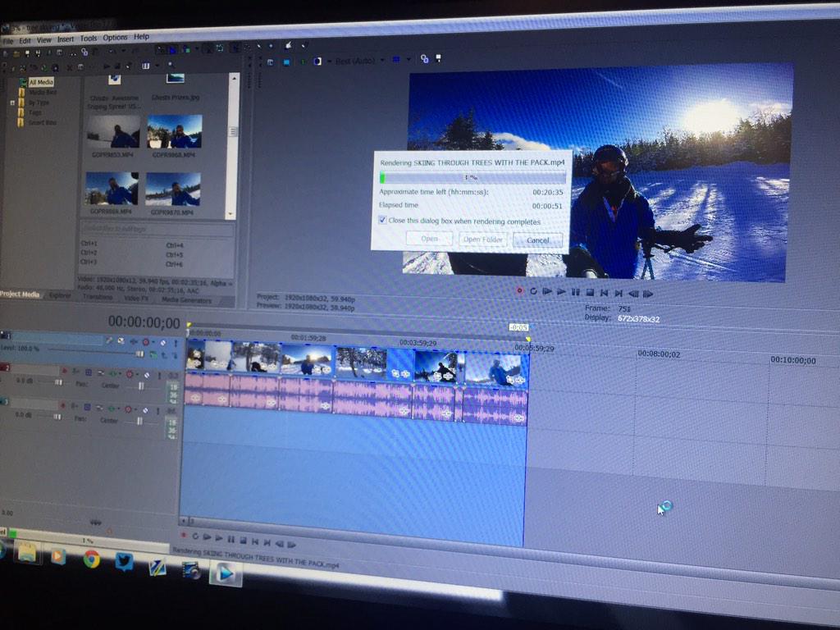Open the Insert menu
The height and width of the screenshot is (630, 840).
point(66,39)
